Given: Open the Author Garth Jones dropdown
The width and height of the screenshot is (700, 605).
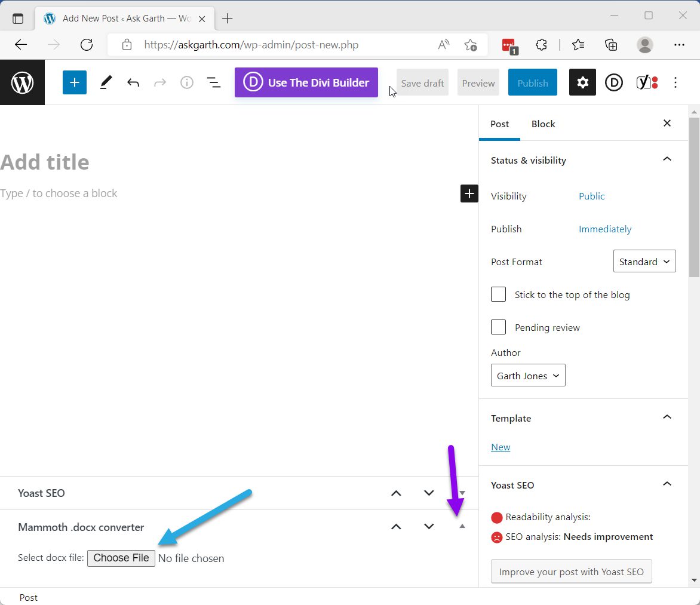Looking at the screenshot, I should (x=527, y=375).
